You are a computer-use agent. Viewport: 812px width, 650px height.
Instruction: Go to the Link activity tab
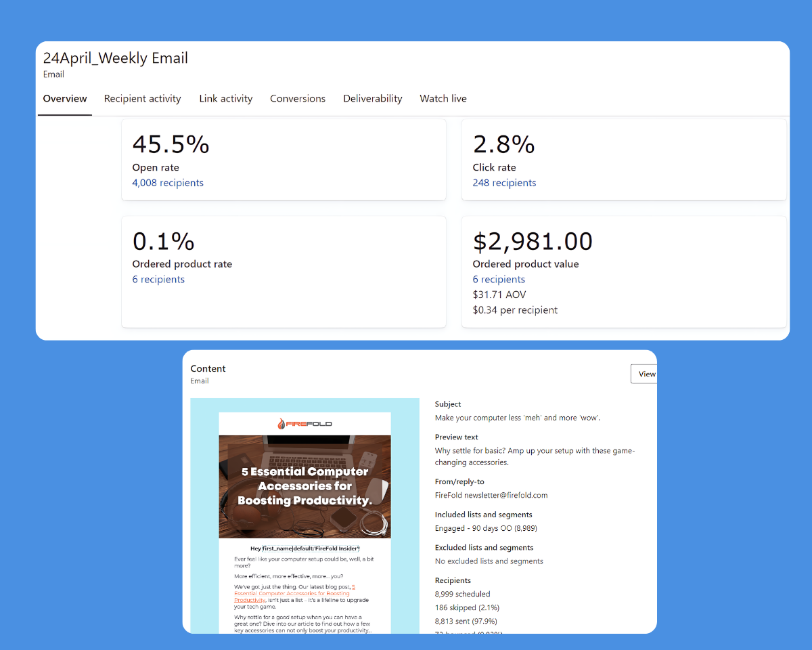coord(225,99)
